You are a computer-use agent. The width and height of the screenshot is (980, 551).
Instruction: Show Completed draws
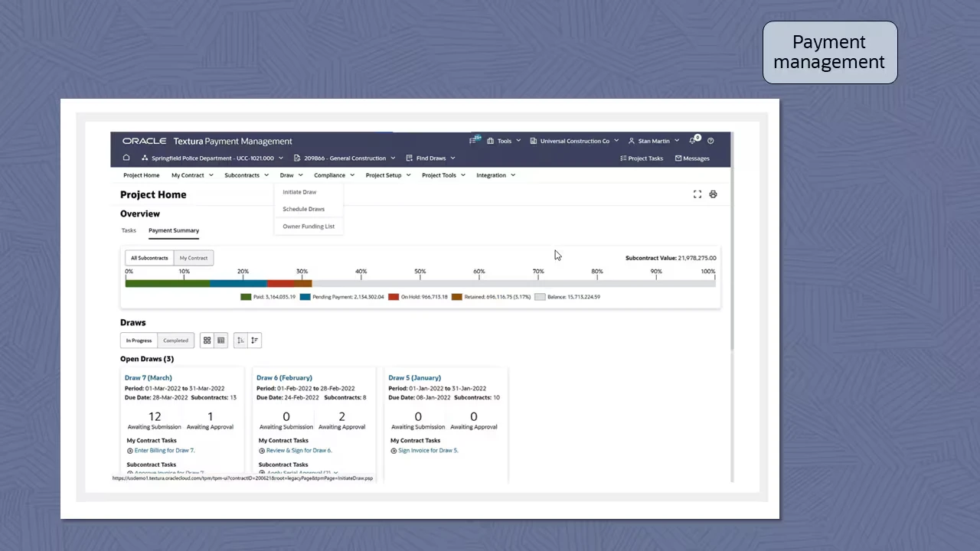pyautogui.click(x=175, y=341)
